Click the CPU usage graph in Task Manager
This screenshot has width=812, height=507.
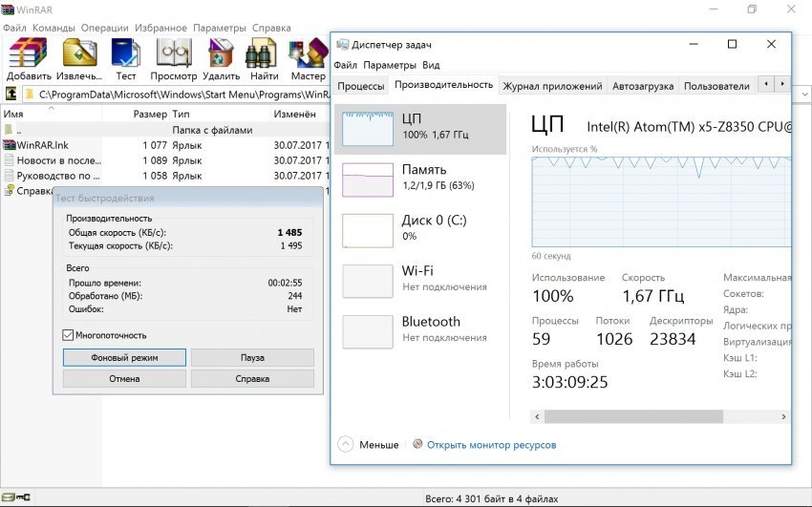coord(661,201)
